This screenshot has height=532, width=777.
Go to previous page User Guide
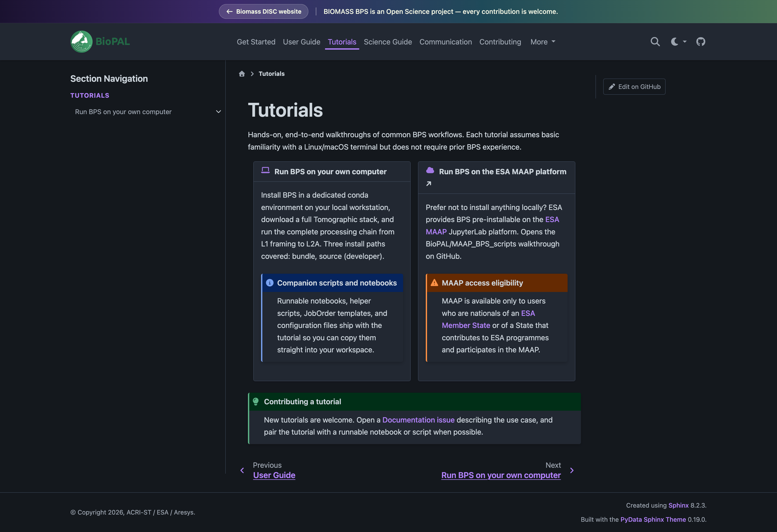pyautogui.click(x=274, y=475)
